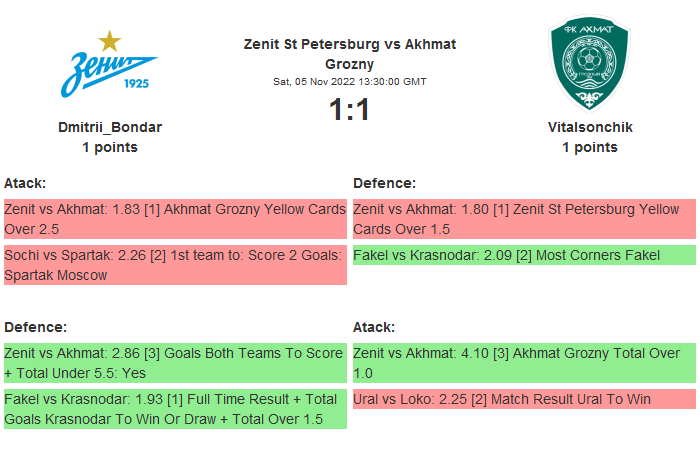
Task: Select Zenit St Petersburg Yellow Cards Over 1.5 bet
Action: click(x=524, y=219)
